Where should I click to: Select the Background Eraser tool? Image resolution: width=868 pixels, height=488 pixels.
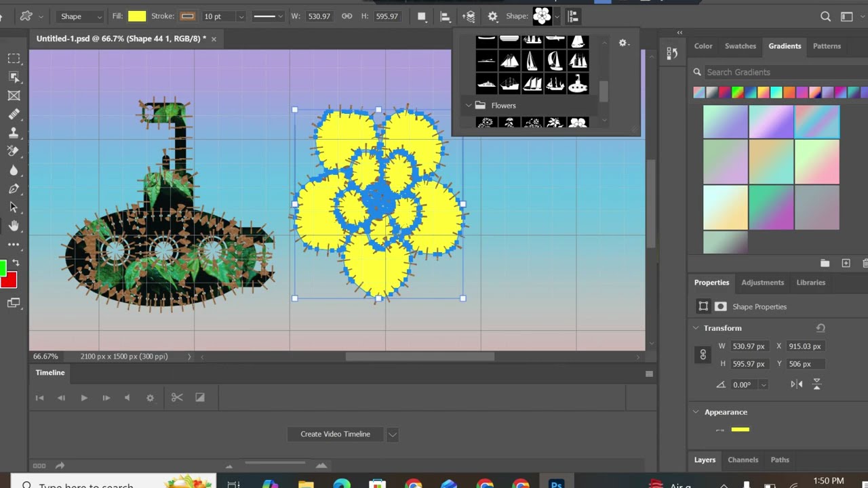pyautogui.click(x=14, y=151)
